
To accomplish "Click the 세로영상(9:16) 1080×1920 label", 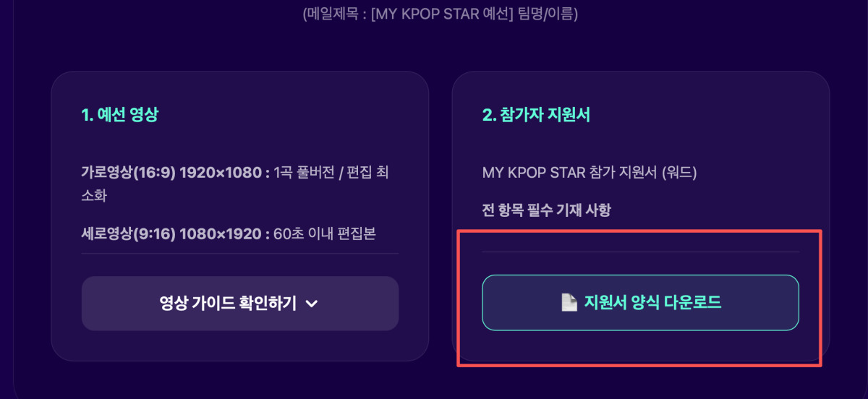I will (x=175, y=234).
